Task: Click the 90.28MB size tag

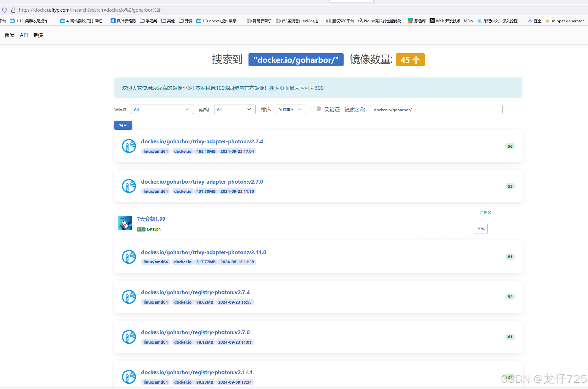Action: tap(205, 382)
